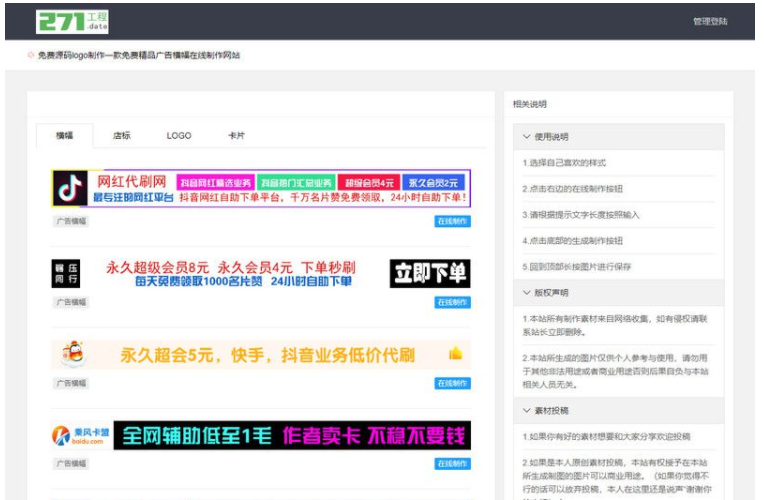
Task: Collapse the 使用说明 section
Action: click(618, 136)
